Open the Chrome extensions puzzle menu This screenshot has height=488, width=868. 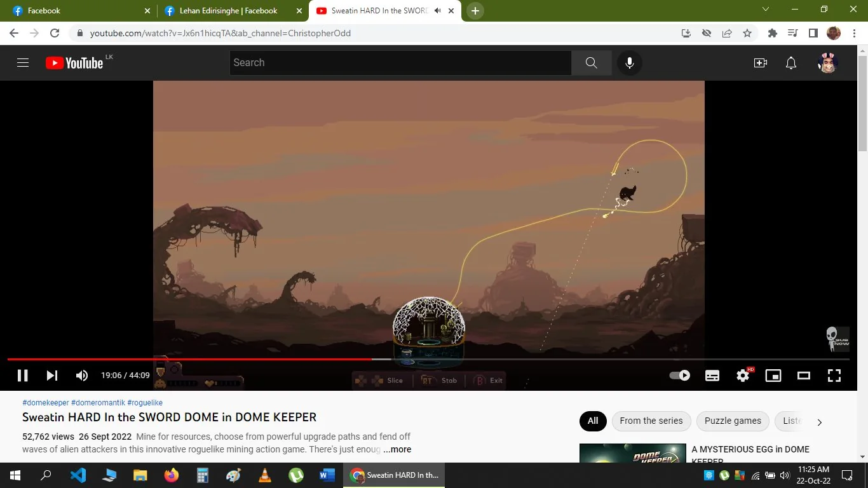pos(773,33)
